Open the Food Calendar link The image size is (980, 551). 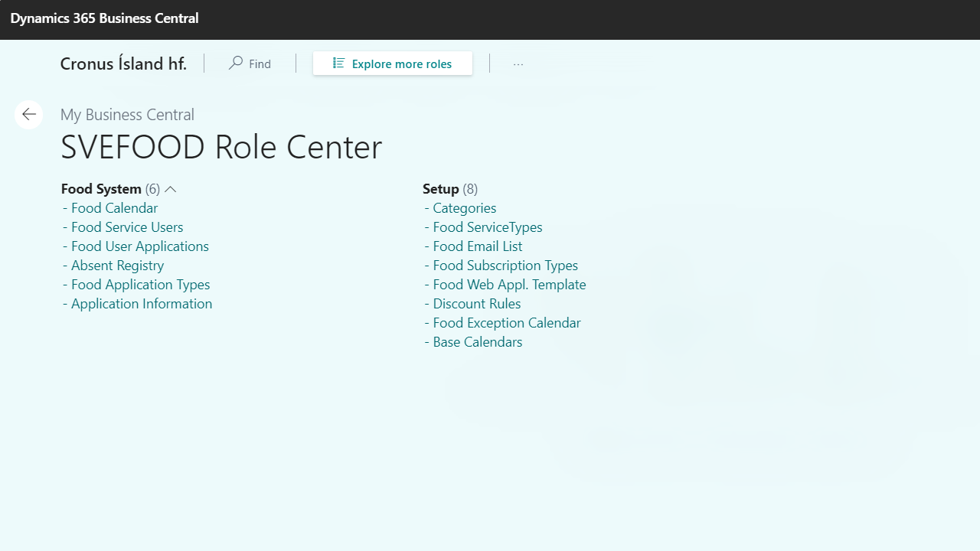(x=114, y=208)
